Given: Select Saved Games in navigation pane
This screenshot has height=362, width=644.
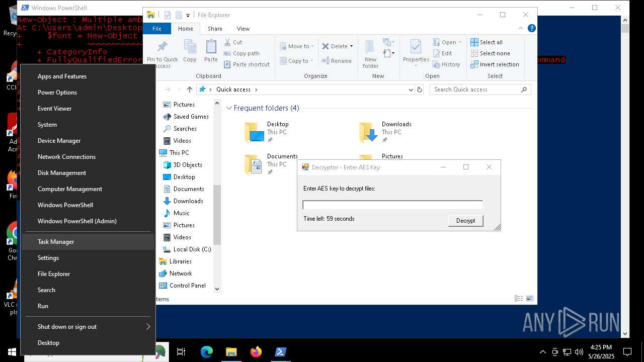Looking at the screenshot, I should 186,117.
